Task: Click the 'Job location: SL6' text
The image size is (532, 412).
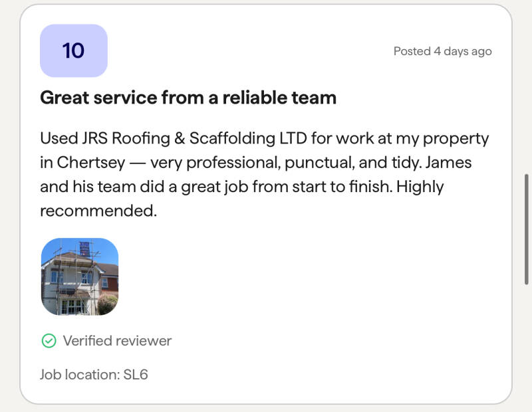Action: (94, 374)
